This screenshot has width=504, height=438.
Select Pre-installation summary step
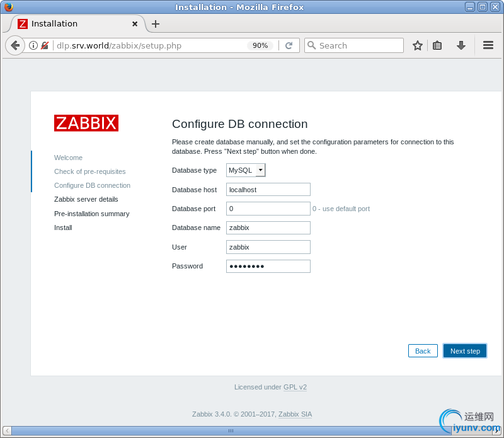91,214
